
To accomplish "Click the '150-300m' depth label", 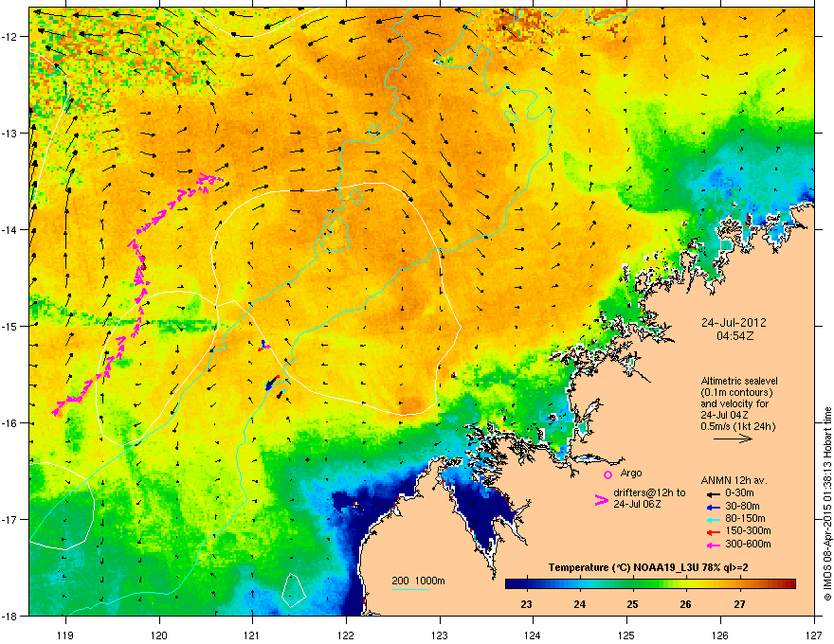I will (x=748, y=530).
